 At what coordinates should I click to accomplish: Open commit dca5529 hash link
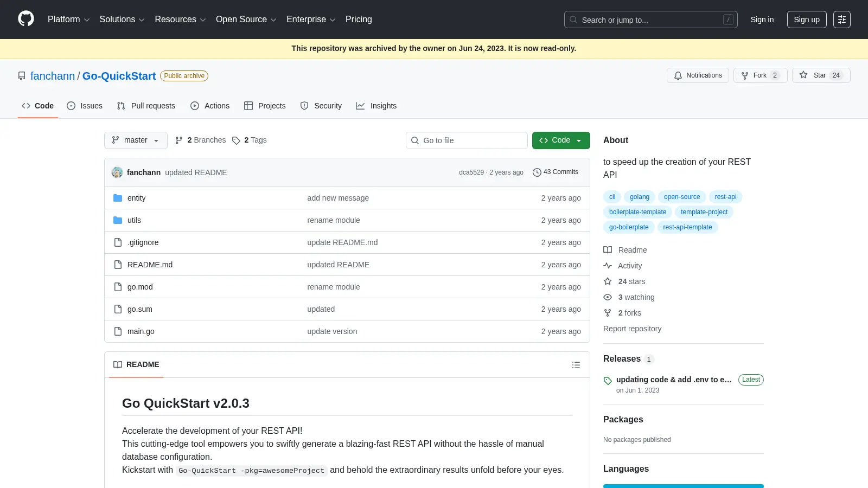tap(471, 172)
